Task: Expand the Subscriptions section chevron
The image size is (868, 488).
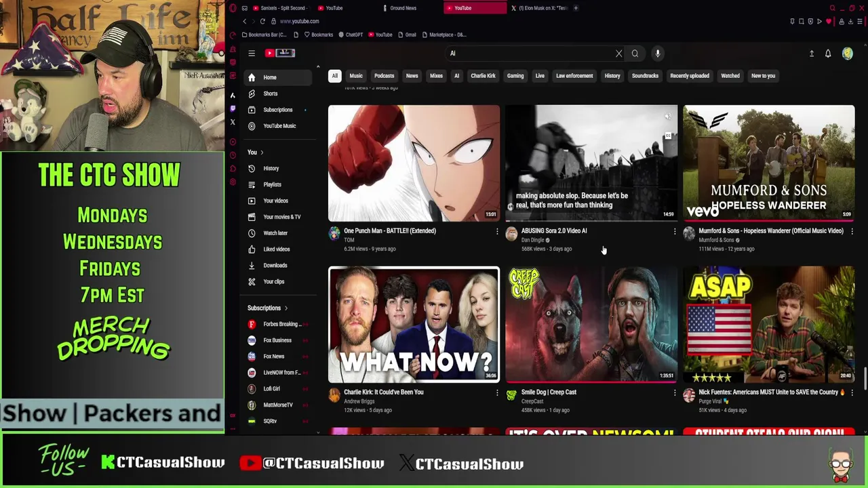Action: 285,308
